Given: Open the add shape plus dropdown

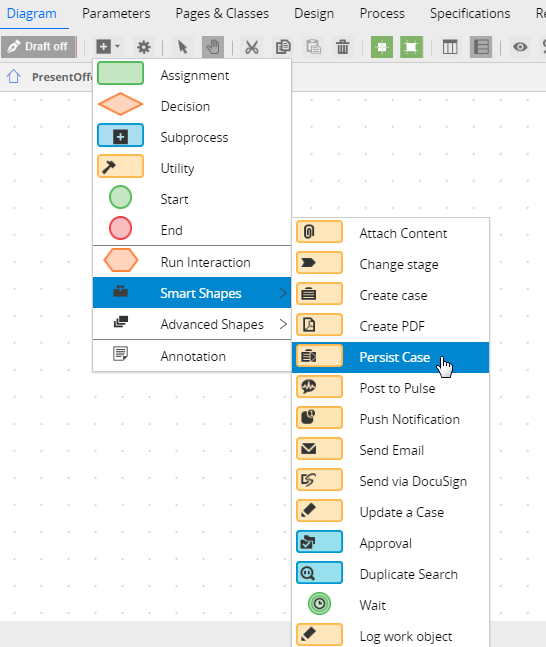Looking at the screenshot, I should (x=108, y=47).
